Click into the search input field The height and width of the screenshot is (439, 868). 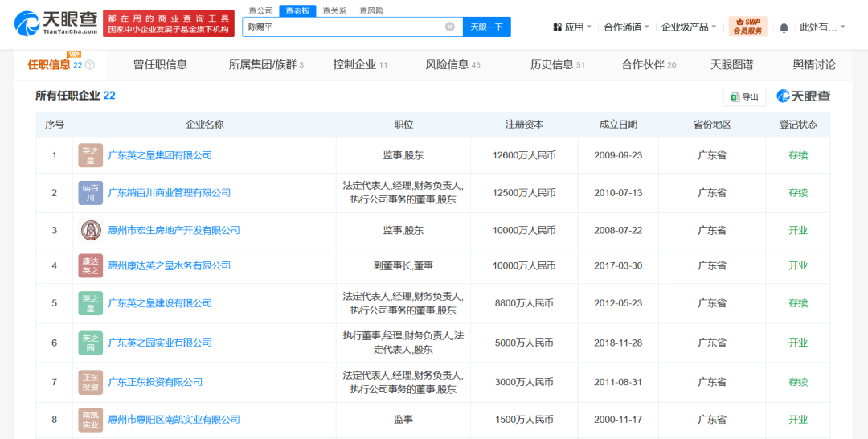346,27
